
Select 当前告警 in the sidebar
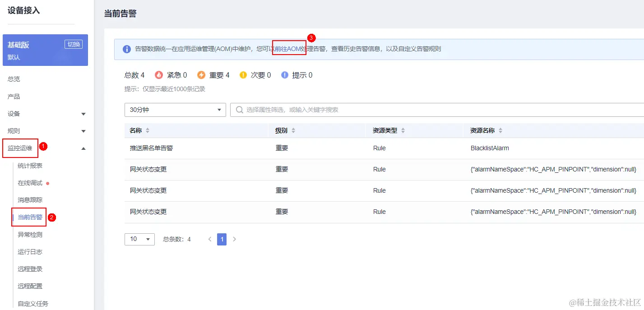[30, 217]
